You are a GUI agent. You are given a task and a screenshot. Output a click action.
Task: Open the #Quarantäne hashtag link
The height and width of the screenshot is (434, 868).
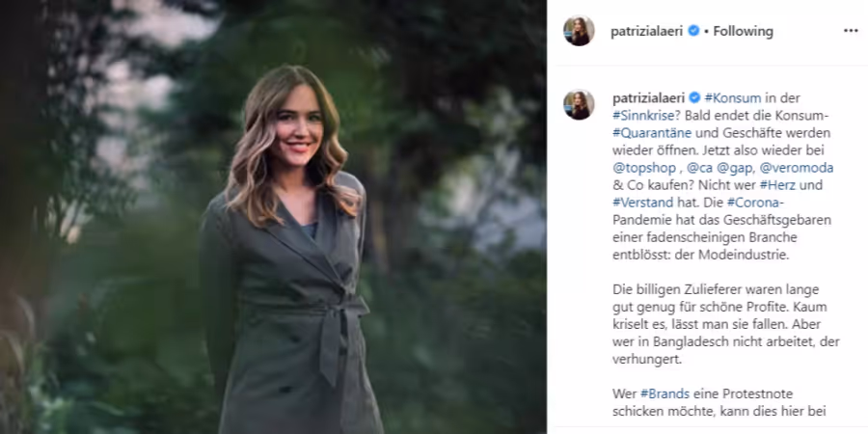[652, 133]
